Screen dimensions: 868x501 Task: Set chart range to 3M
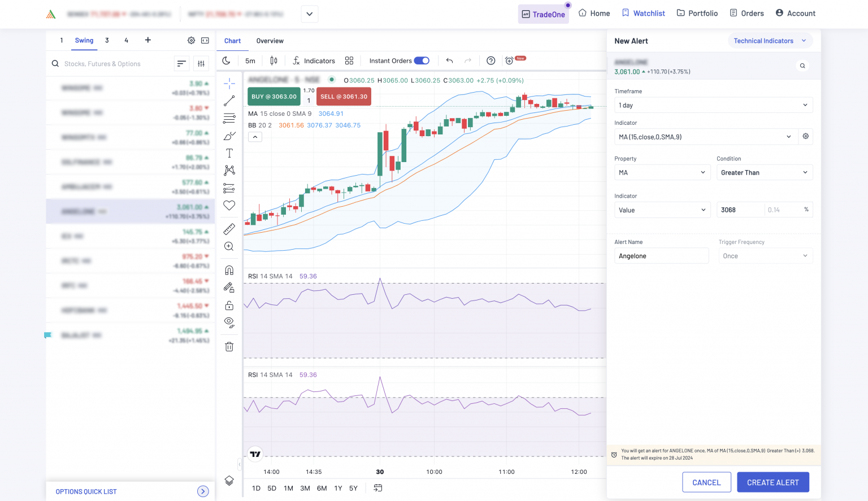[305, 488]
